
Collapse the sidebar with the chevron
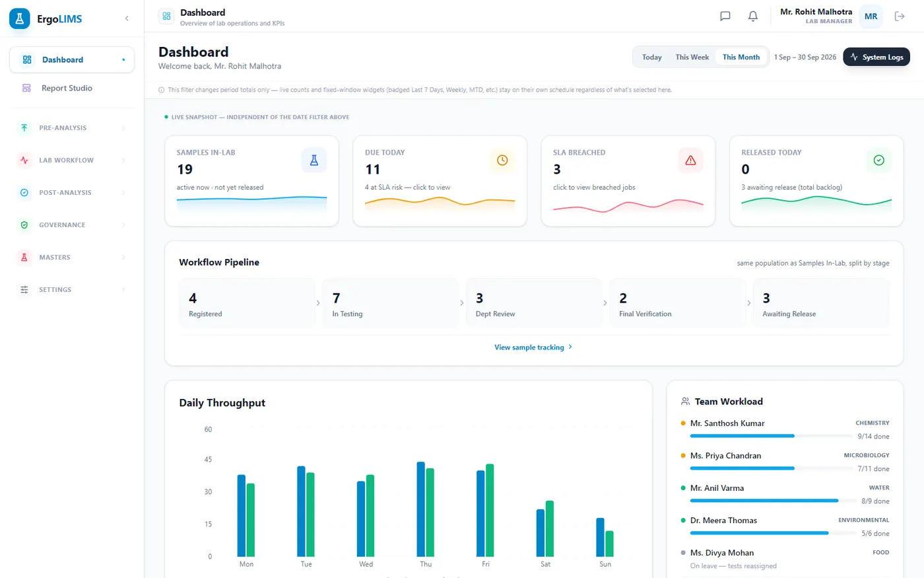[127, 18]
